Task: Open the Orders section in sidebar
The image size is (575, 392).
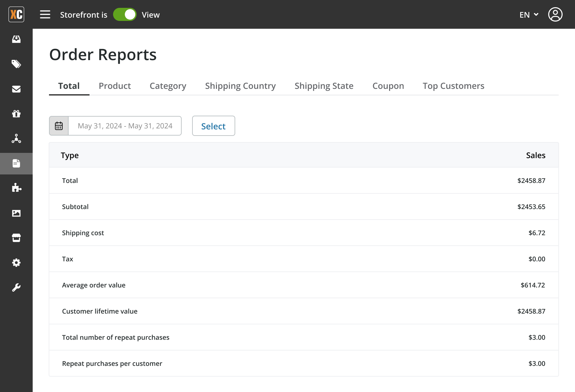Action: [x=16, y=39]
